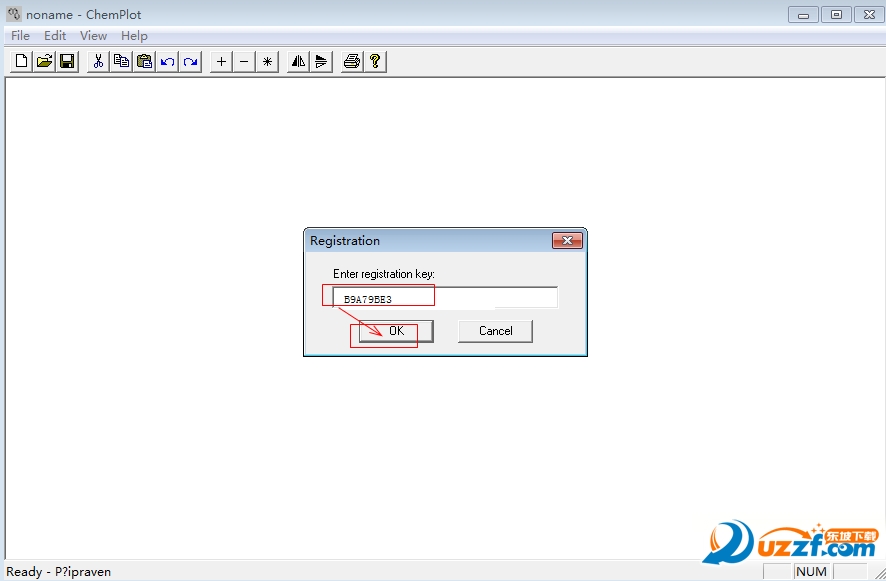Screen dimensions: 886x581
Task: Click the plus toolbar button
Action: tap(222, 61)
